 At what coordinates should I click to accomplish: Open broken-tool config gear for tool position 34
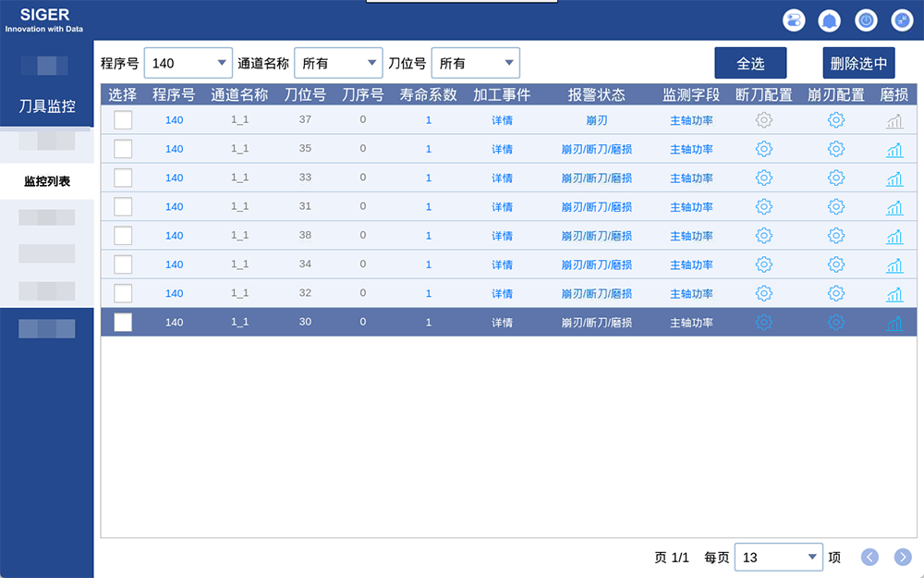(x=764, y=264)
